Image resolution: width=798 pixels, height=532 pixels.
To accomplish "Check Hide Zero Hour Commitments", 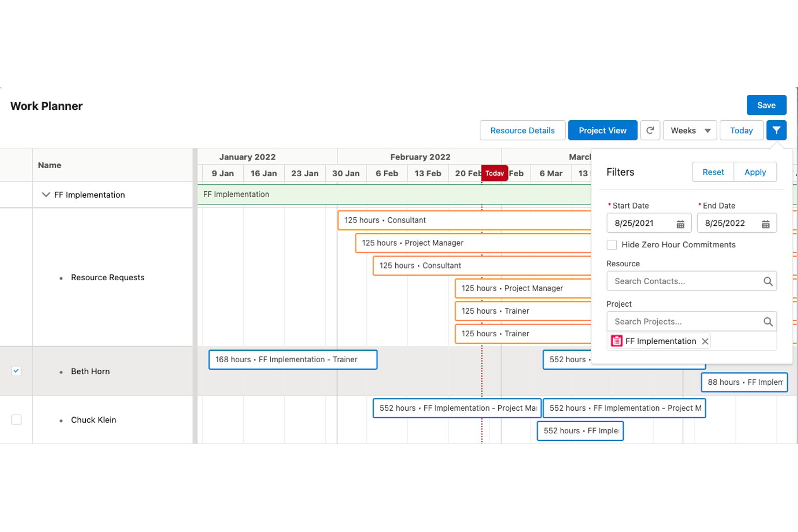I will point(611,245).
